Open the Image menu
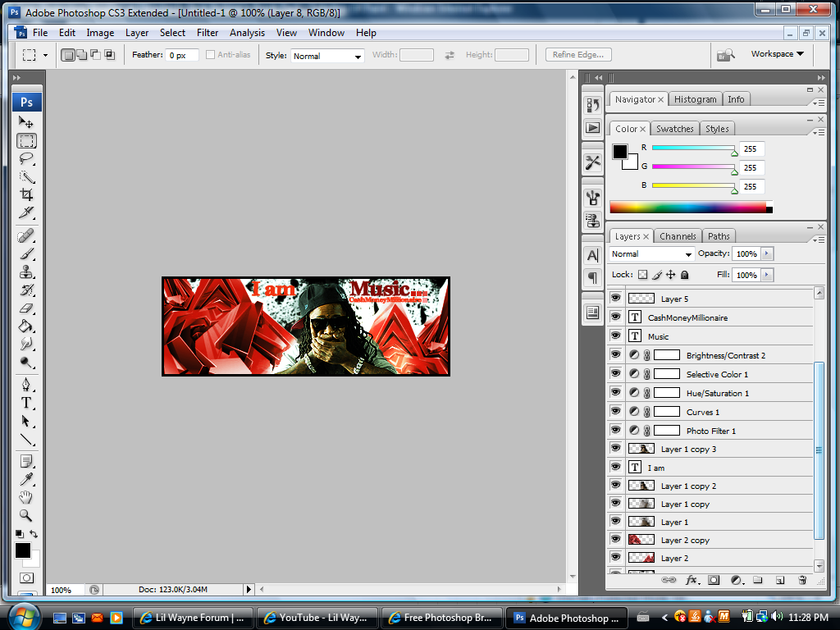The height and width of the screenshot is (630, 840). click(x=100, y=33)
